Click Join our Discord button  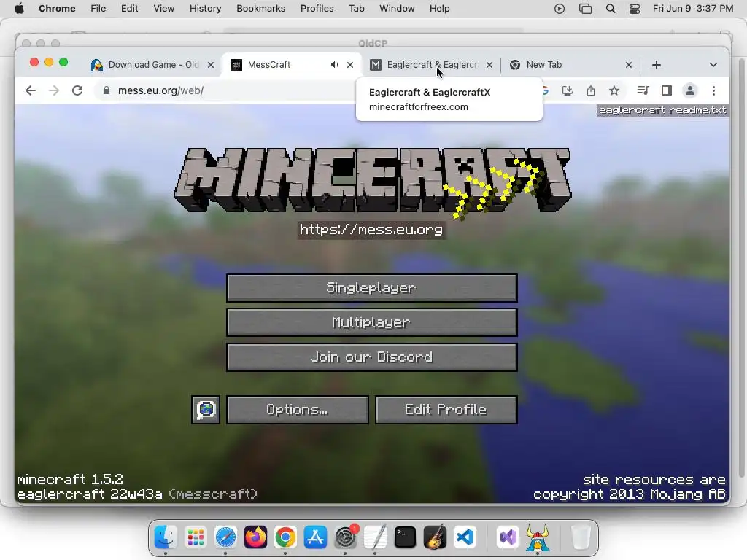pos(371,357)
